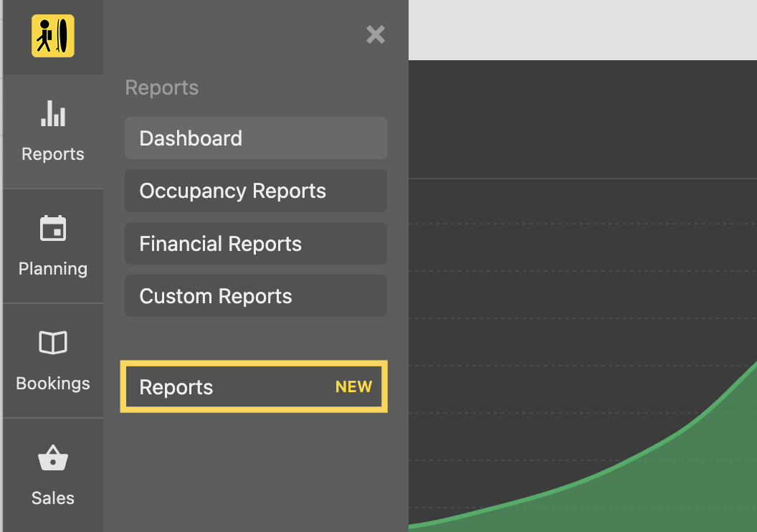Click the Bookings open book icon
Image resolution: width=757 pixels, height=532 pixels.
(53, 343)
